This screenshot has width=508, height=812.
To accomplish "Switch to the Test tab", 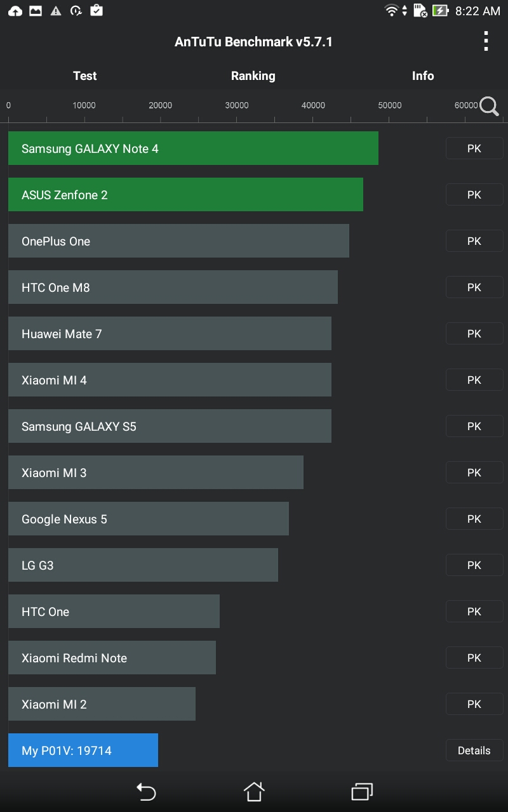I will point(84,75).
